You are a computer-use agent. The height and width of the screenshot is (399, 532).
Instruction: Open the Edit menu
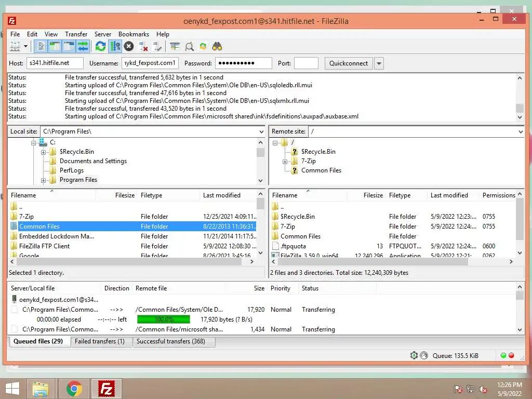pyautogui.click(x=32, y=34)
